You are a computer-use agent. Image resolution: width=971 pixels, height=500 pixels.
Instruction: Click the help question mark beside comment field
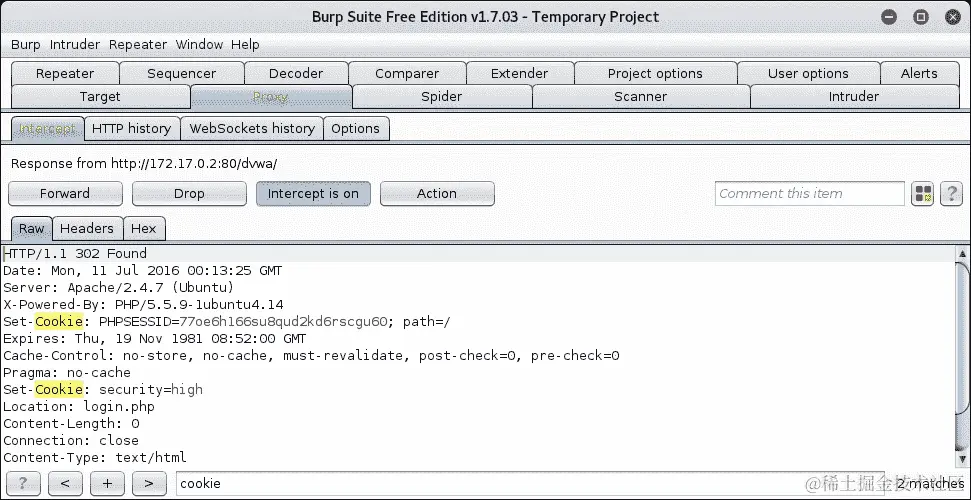(x=951, y=193)
